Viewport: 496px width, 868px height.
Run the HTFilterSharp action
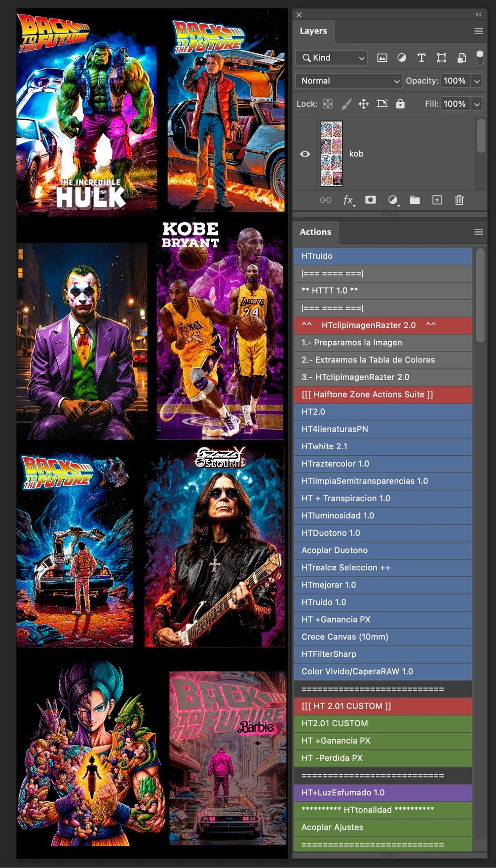coord(383,654)
